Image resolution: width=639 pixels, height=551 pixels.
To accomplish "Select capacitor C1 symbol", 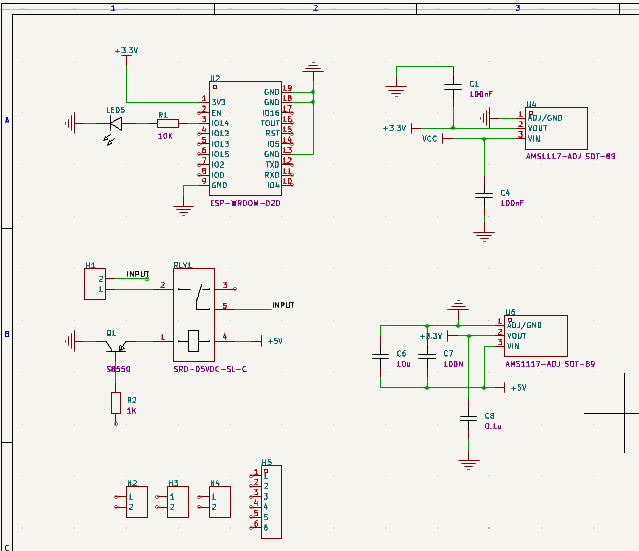I will (x=453, y=86).
